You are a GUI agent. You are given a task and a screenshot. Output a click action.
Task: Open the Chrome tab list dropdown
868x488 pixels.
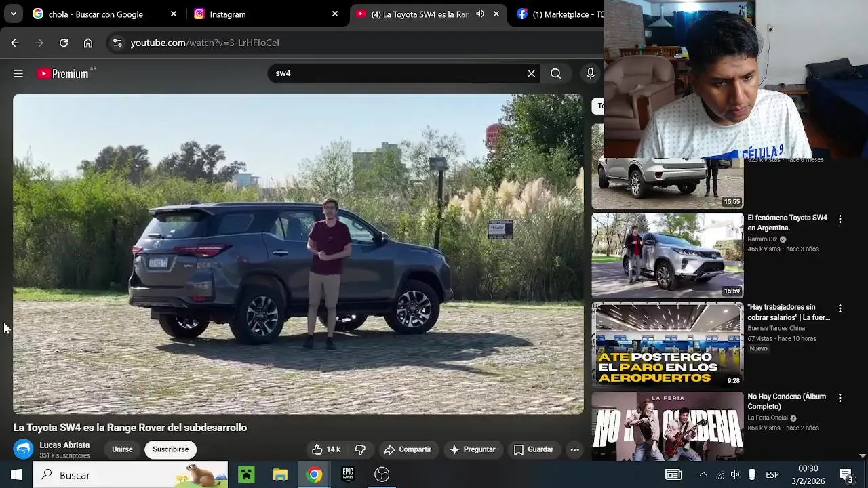13,14
